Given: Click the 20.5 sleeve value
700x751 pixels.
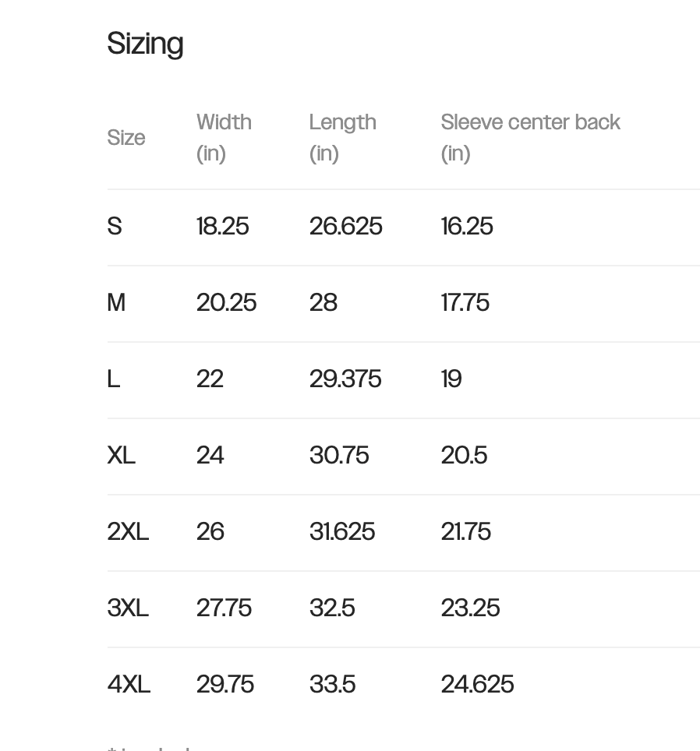Looking at the screenshot, I should point(465,455).
